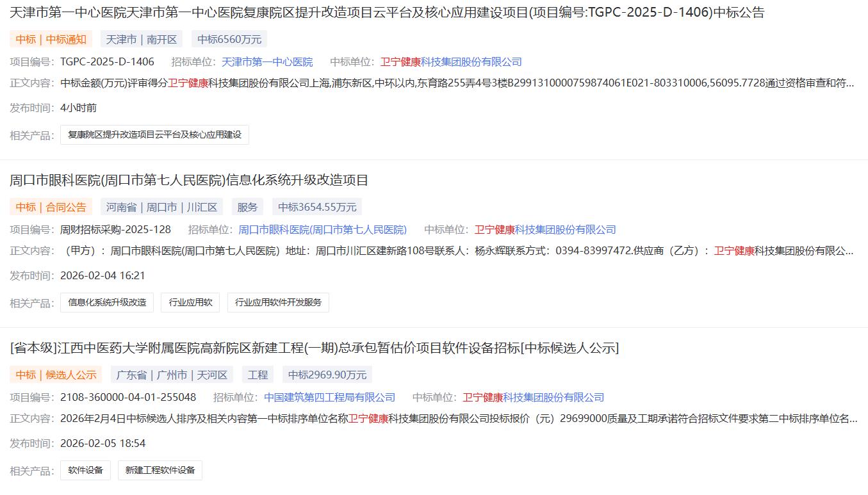The width and height of the screenshot is (868, 495).
Task: Select the 新建工程软件设备 product tag
Action: (x=160, y=470)
